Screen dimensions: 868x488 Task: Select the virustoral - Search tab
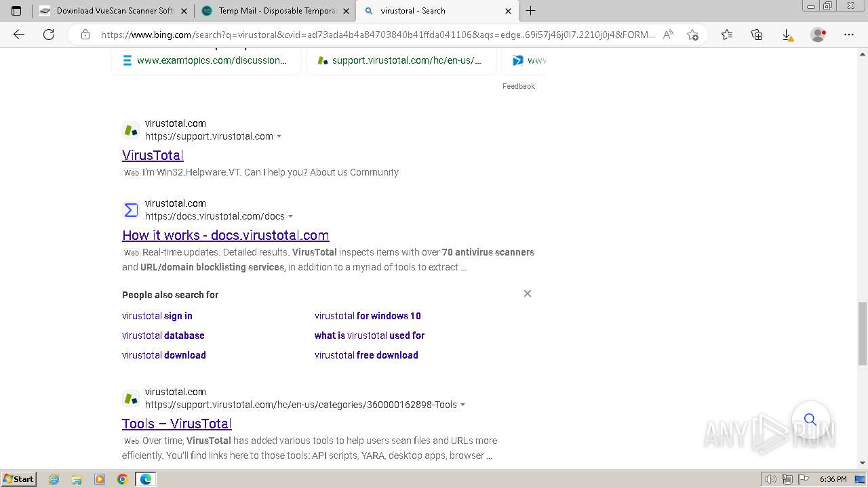437,11
